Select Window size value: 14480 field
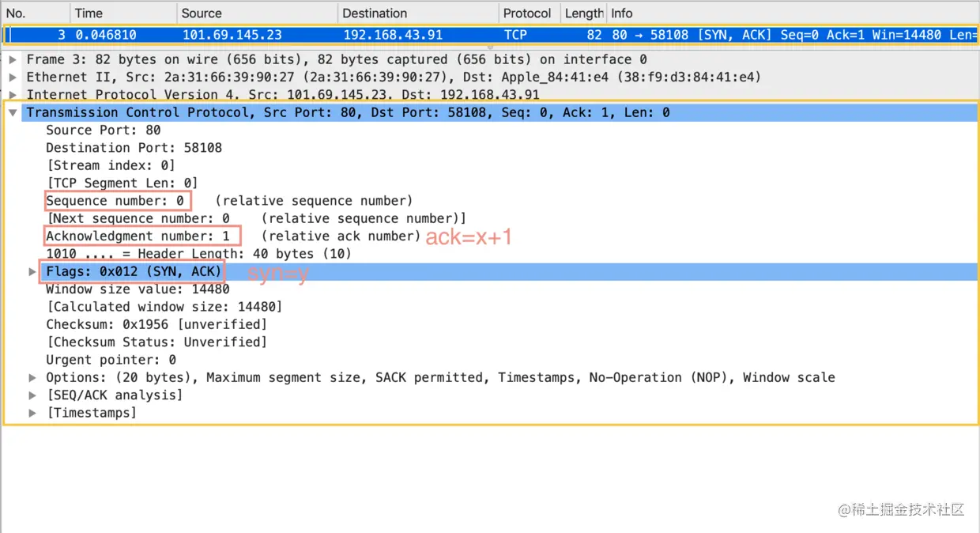The image size is (980, 533). tap(138, 289)
